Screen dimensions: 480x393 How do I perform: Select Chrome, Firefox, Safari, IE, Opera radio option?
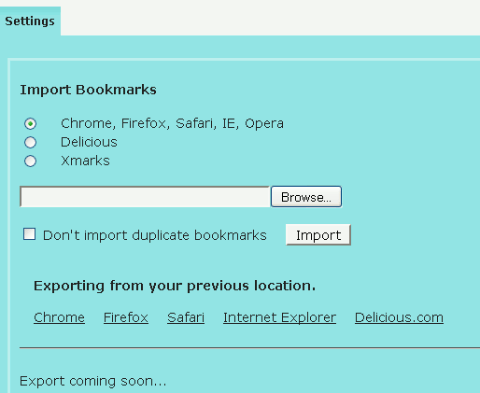(x=30, y=124)
